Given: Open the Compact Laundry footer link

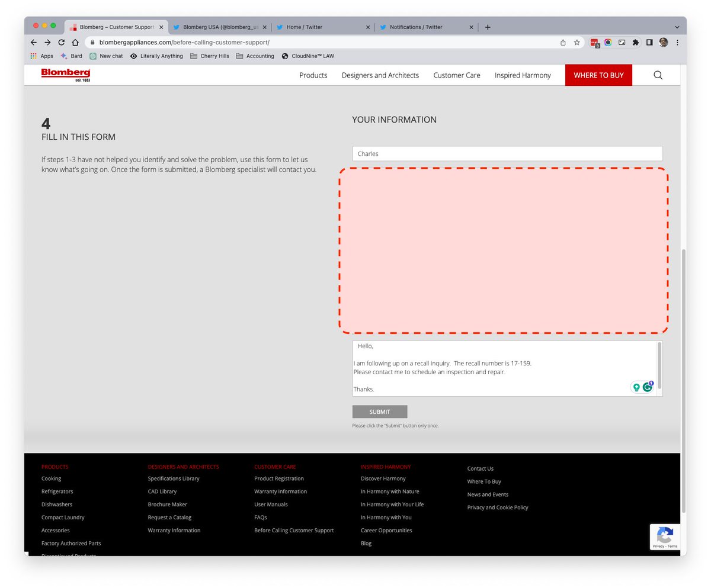Looking at the screenshot, I should click(x=63, y=518).
